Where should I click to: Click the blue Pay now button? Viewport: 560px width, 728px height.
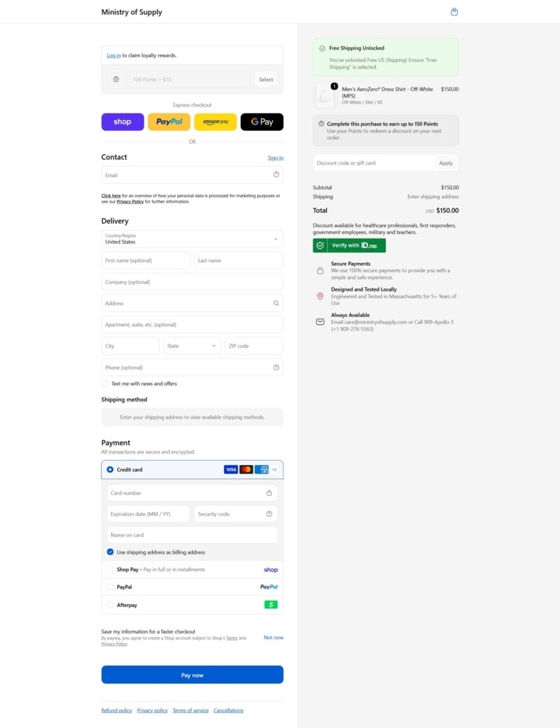click(192, 675)
